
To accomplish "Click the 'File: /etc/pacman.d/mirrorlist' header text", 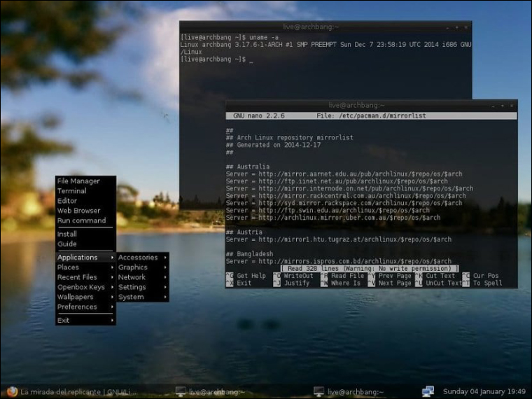I will pyautogui.click(x=371, y=115).
